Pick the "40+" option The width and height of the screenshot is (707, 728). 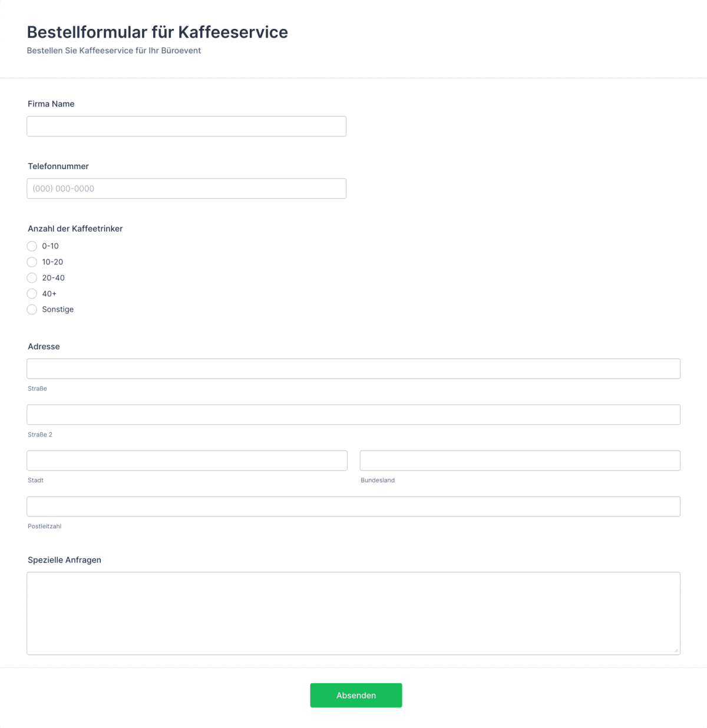(32, 293)
